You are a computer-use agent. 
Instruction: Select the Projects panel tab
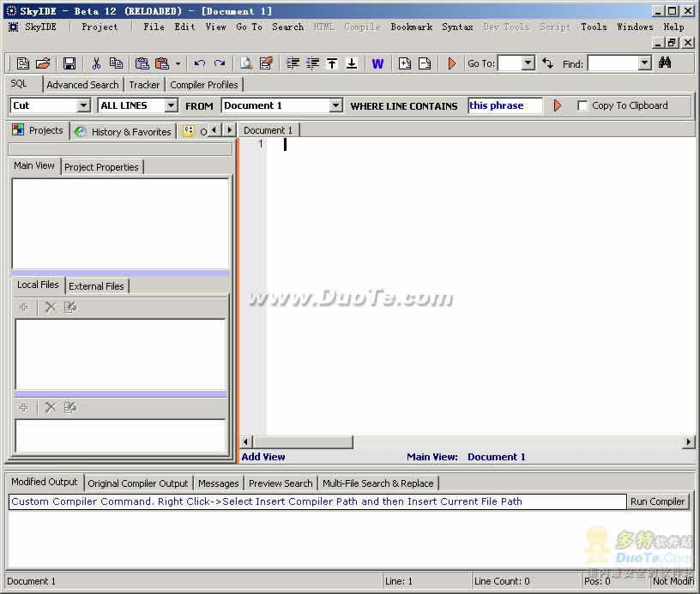[x=39, y=130]
